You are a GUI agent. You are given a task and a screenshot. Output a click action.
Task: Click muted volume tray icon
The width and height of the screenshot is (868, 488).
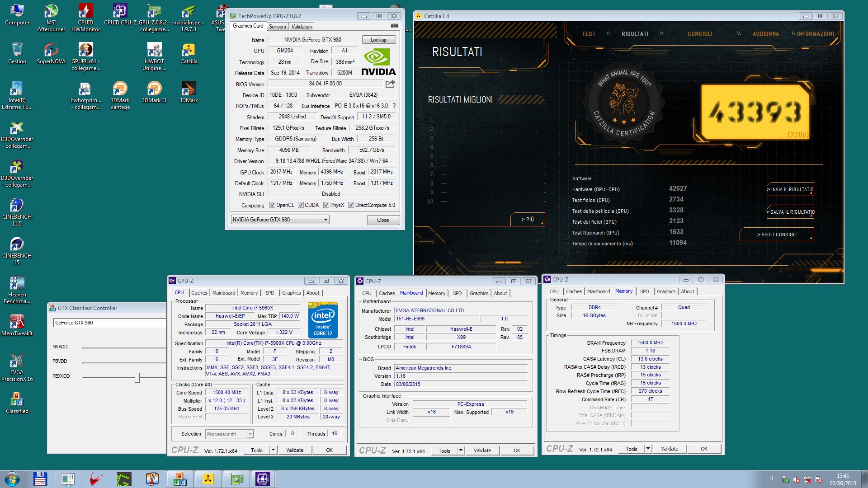pos(797,480)
